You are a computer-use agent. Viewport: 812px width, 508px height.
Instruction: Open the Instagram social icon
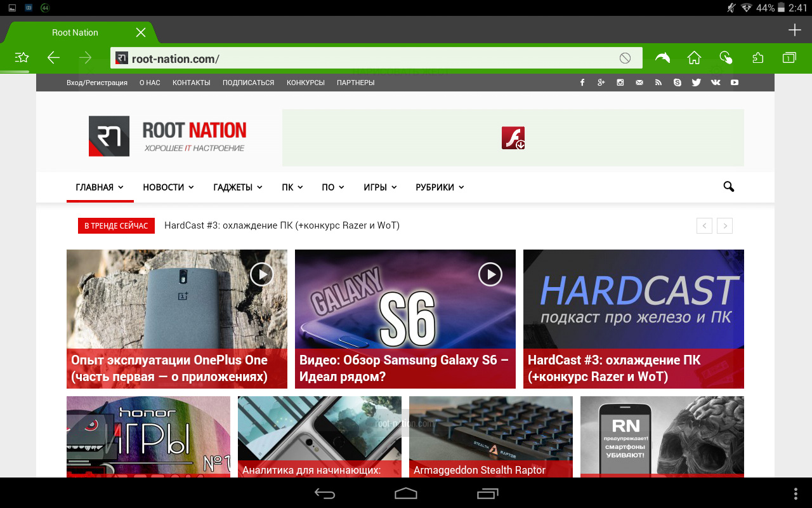point(620,83)
